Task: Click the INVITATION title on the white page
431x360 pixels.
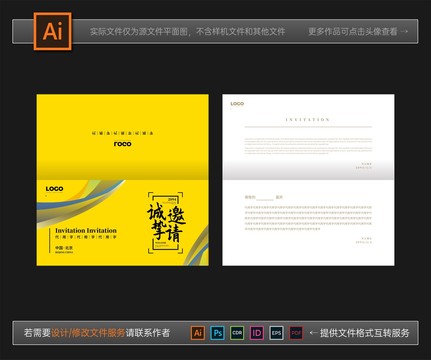Action: [308, 119]
